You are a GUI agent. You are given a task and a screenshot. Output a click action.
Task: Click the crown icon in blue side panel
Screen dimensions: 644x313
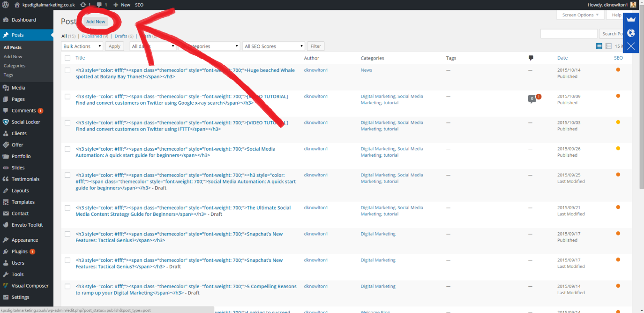(x=631, y=19)
